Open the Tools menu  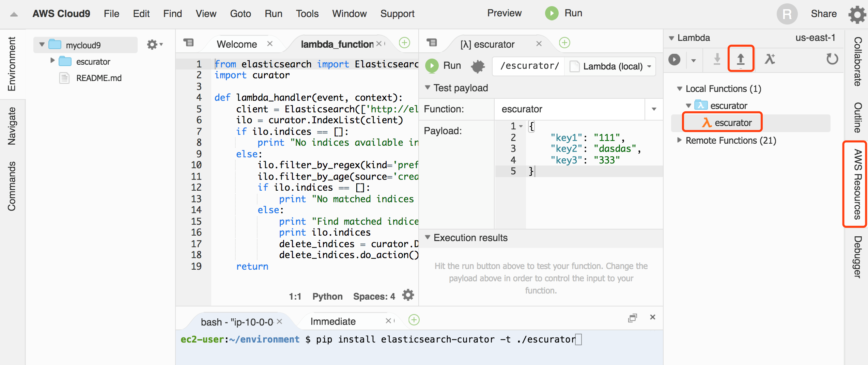pyautogui.click(x=307, y=14)
